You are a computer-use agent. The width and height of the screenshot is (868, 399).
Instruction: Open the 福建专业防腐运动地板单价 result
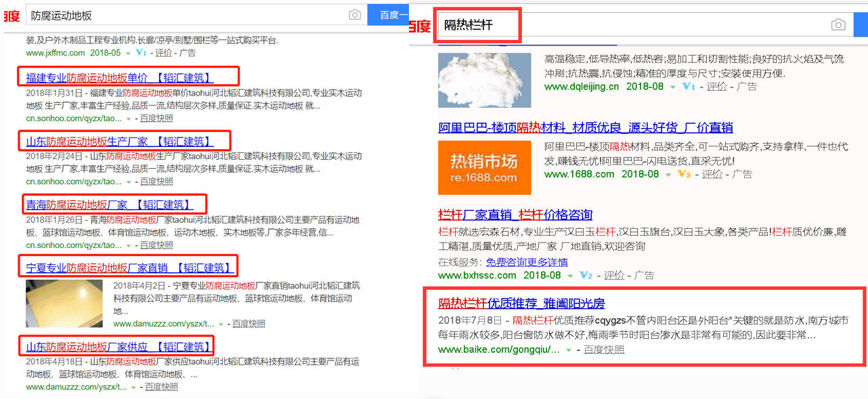[x=118, y=77]
